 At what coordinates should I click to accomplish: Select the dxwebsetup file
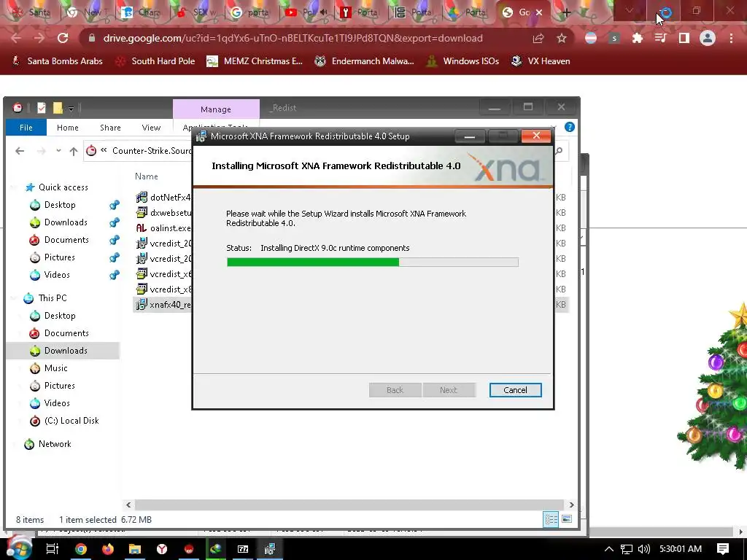pos(163,212)
